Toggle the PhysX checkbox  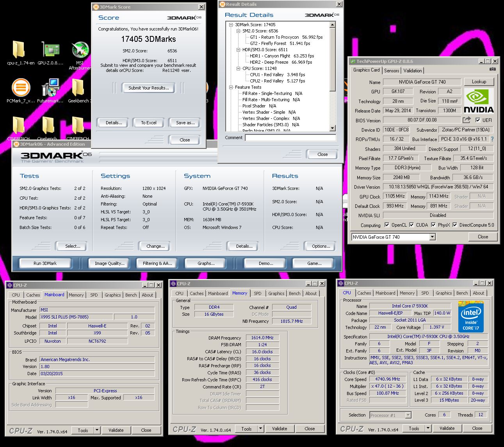pyautogui.click(x=433, y=225)
